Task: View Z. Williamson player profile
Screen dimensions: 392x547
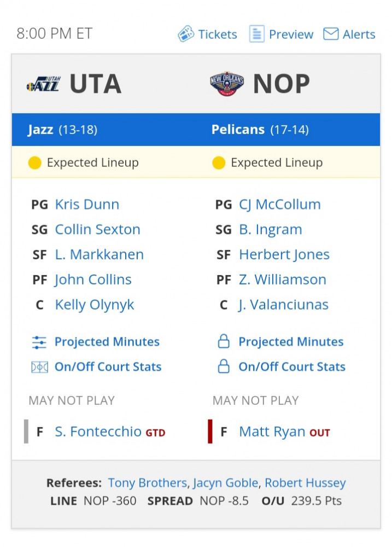Action: pyautogui.click(x=283, y=280)
